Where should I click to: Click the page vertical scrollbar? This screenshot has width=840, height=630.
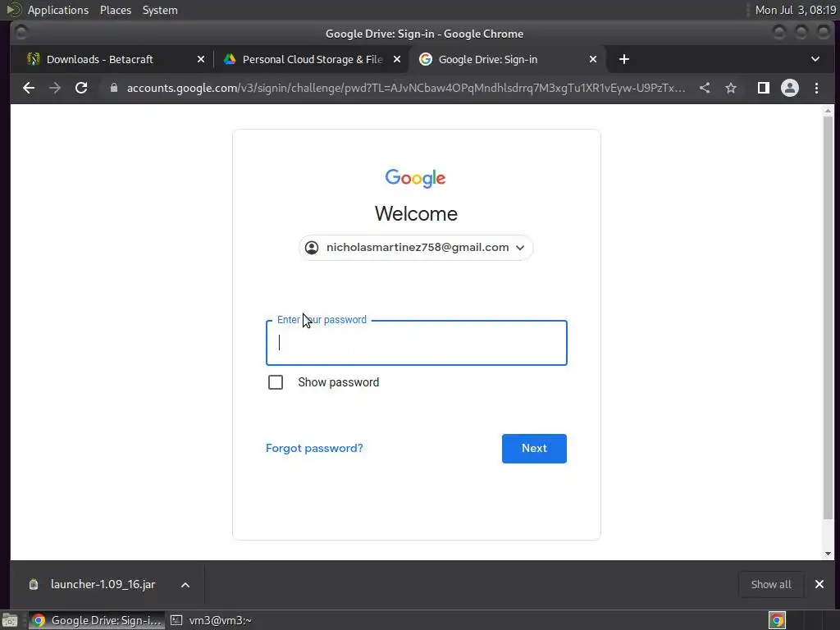(x=829, y=317)
